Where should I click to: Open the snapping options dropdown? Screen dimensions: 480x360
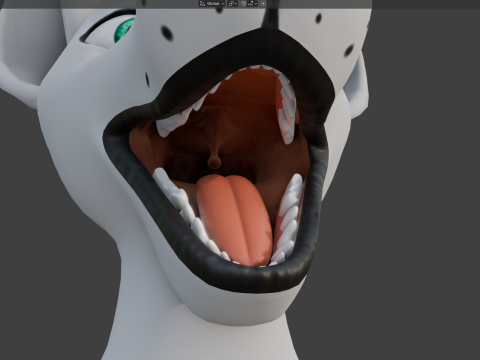pos(252,4)
